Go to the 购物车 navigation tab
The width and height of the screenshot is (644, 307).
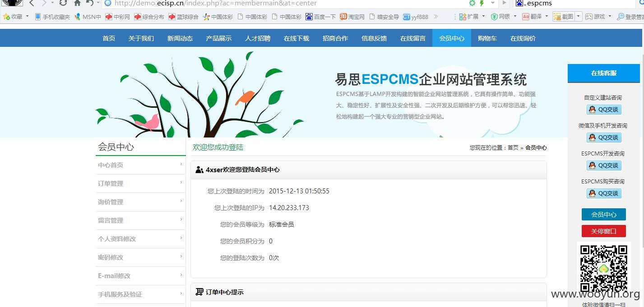[487, 38]
